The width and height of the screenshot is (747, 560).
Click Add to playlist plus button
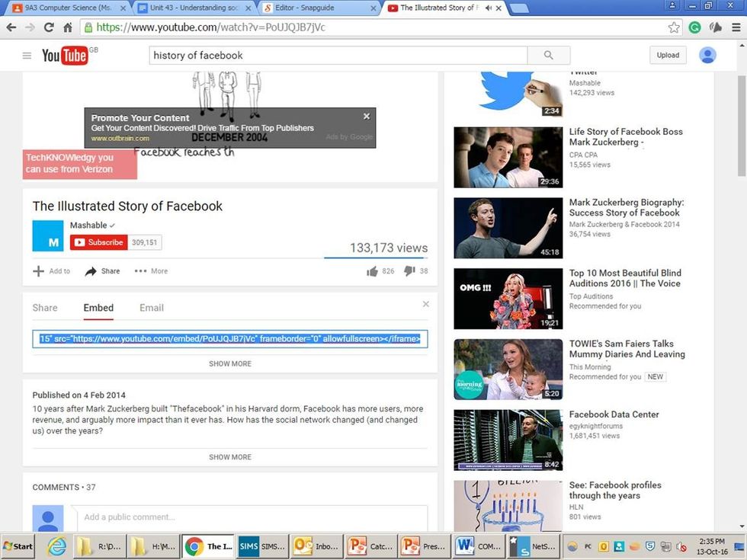pos(52,271)
